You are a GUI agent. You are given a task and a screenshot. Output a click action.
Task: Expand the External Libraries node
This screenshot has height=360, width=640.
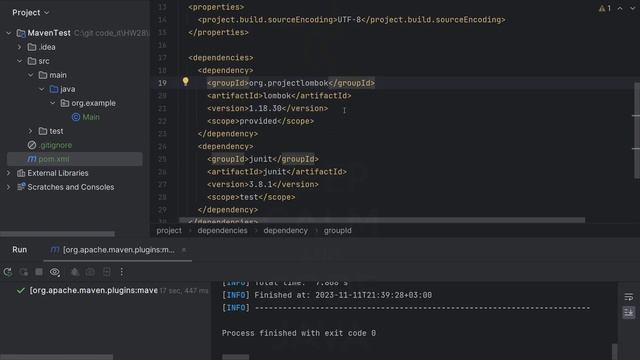coord(9,173)
